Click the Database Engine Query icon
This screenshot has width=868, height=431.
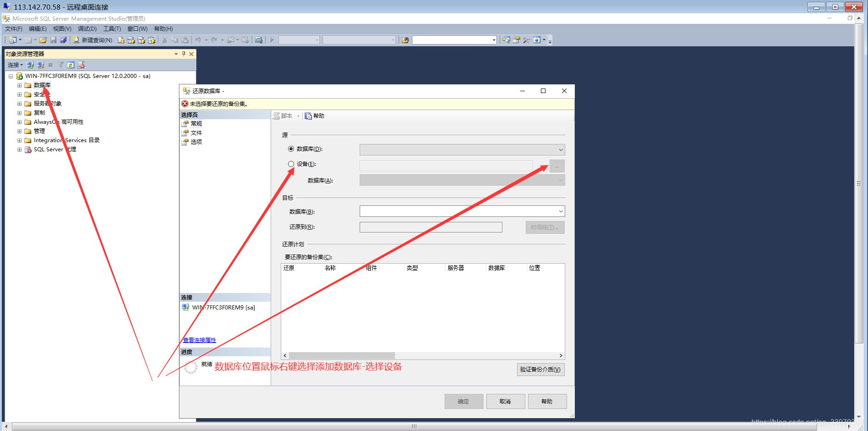point(121,40)
